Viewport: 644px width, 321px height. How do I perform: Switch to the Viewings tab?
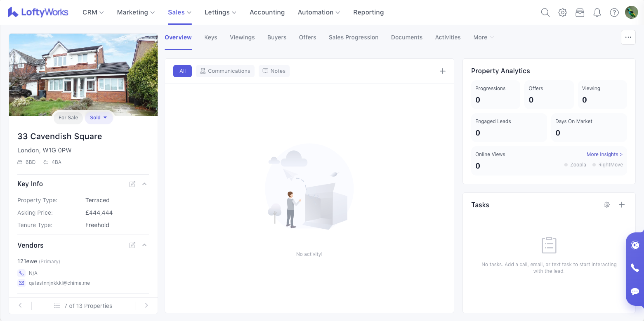[242, 37]
